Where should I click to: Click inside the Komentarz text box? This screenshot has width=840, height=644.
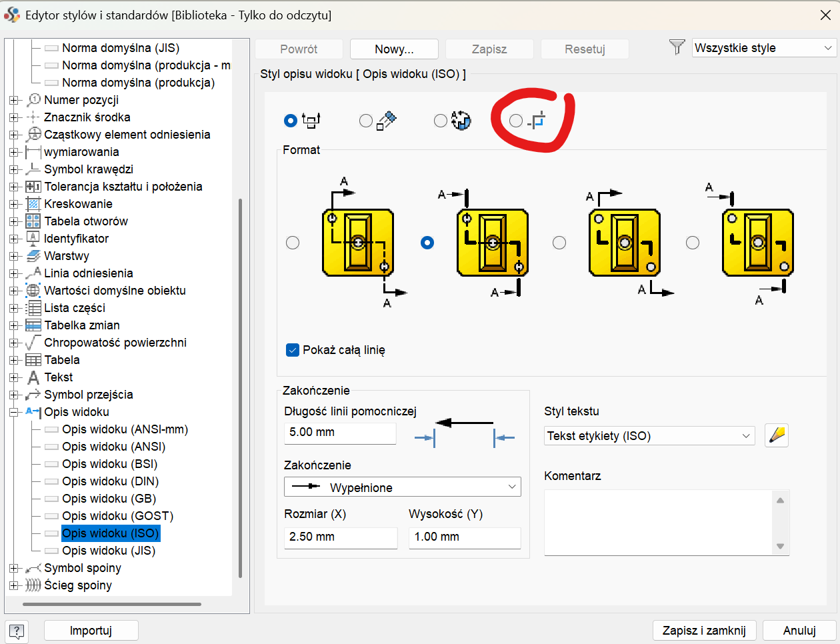tap(659, 523)
